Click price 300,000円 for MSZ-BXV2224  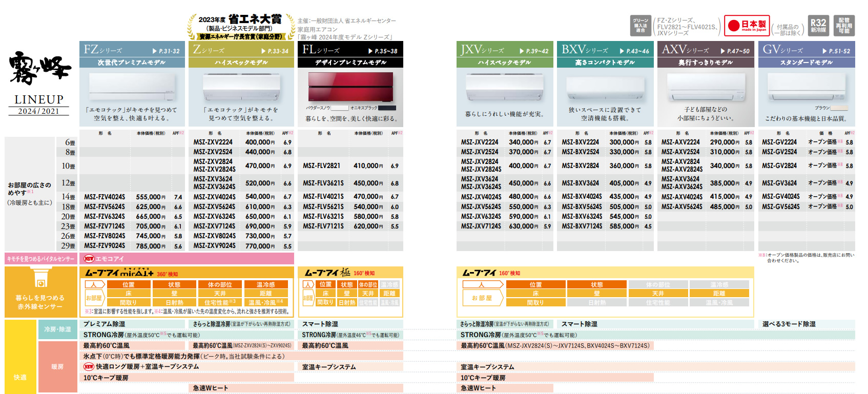pyautogui.click(x=624, y=142)
